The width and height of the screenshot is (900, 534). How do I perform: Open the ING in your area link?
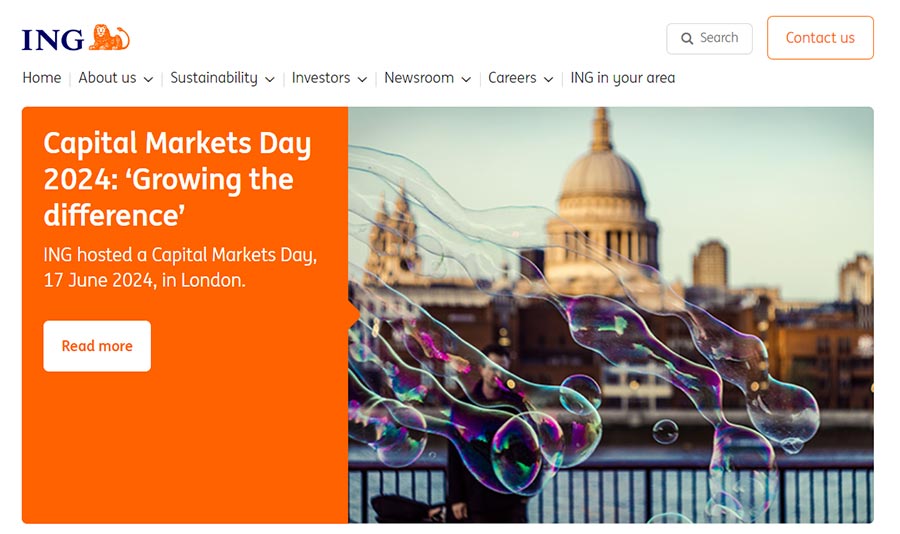point(622,78)
